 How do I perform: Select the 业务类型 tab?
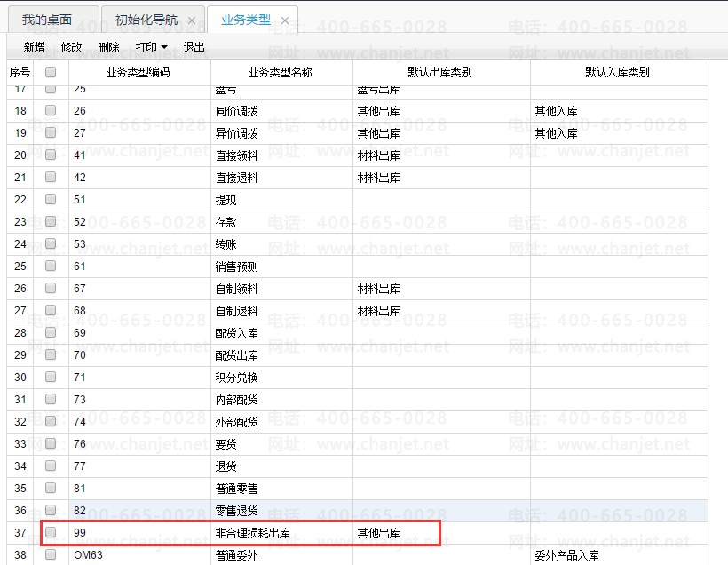pyautogui.click(x=246, y=20)
